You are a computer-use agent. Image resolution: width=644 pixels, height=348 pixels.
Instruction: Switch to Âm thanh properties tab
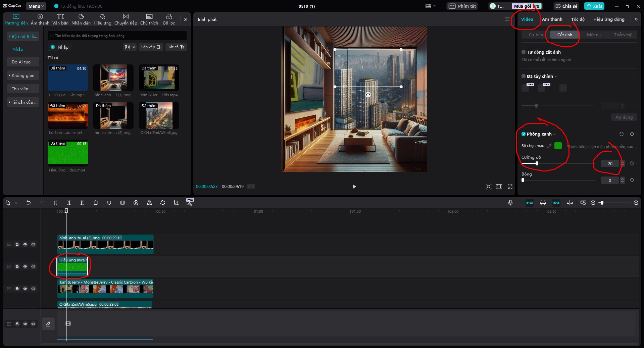coord(552,19)
